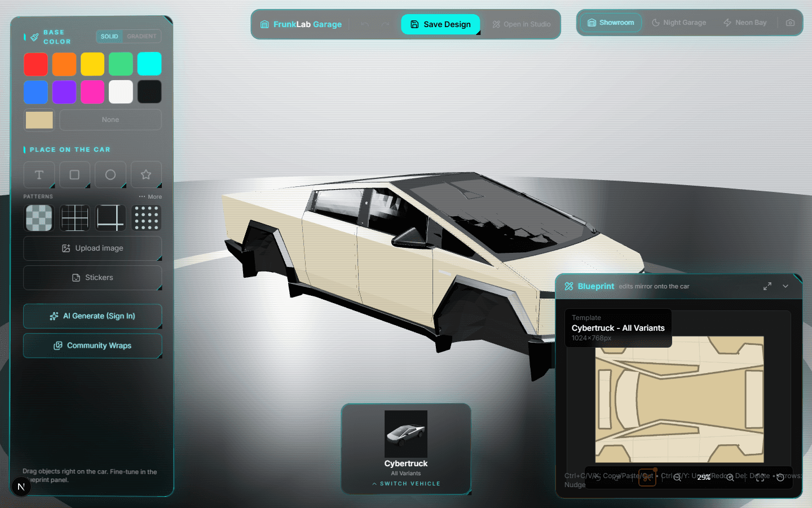Switch base color mode to Solid
812x508 pixels.
coord(109,36)
